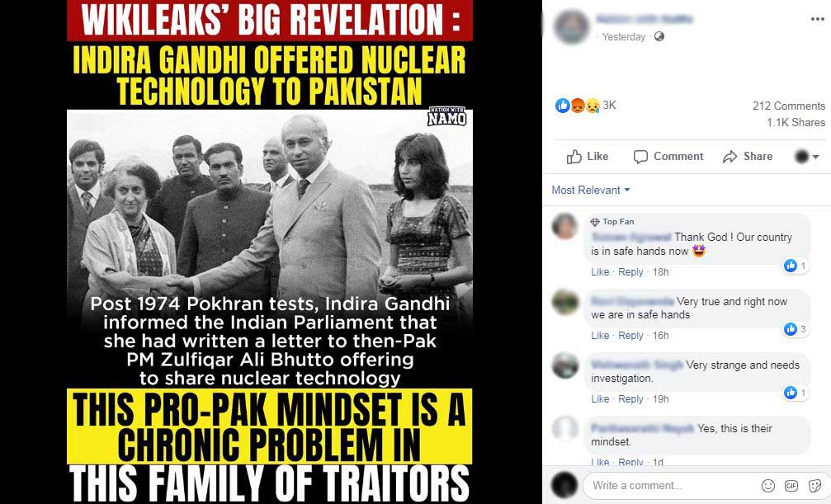Reply to the 'Thank God' comment
Viewport: 831px width, 504px height.
[630, 272]
